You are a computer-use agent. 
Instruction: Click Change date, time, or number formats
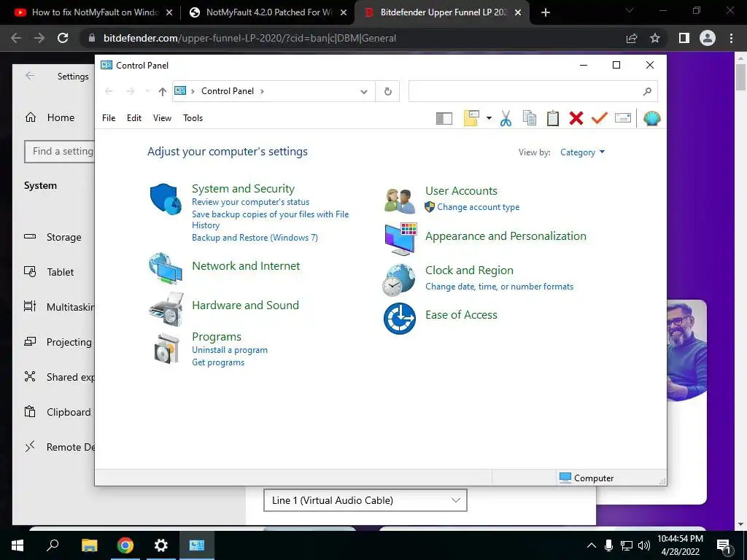tap(499, 287)
